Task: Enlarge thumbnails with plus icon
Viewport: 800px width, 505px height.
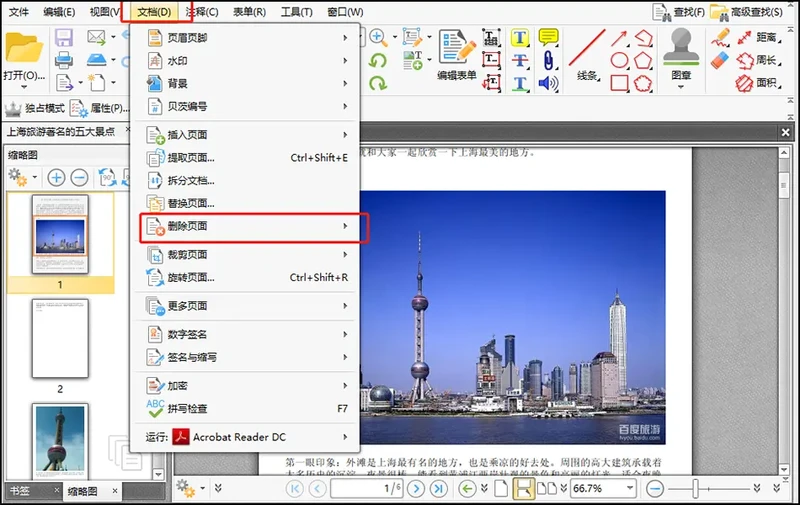Action: [x=56, y=178]
